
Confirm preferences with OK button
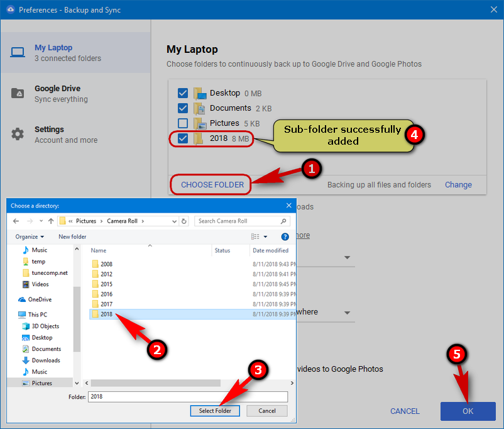pyautogui.click(x=468, y=411)
